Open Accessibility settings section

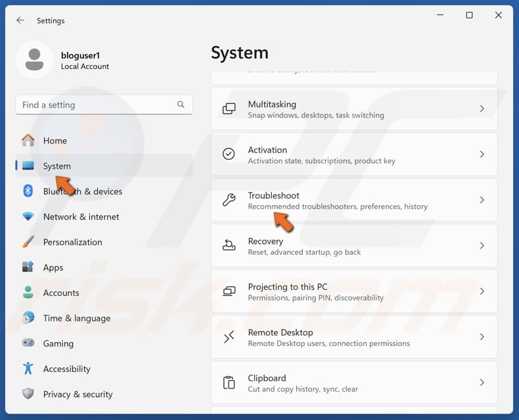(x=104, y=369)
